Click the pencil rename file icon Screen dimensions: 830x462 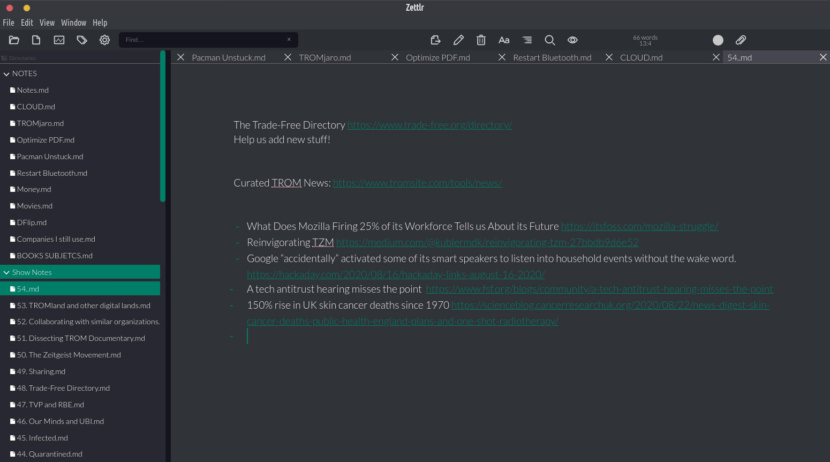[458, 40]
